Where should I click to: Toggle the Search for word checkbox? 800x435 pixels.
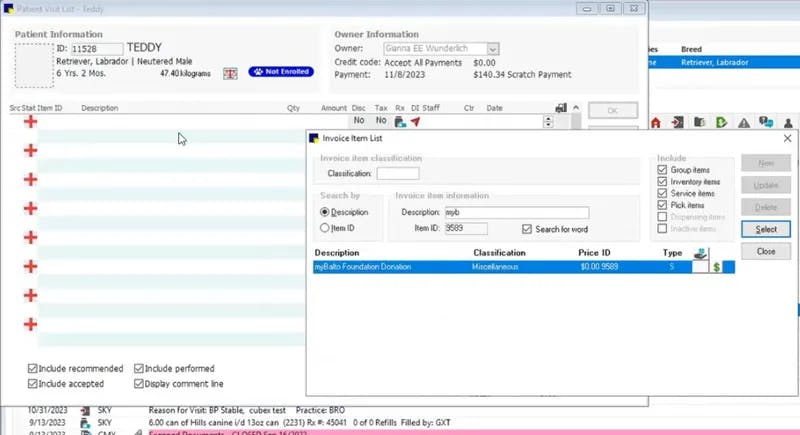click(527, 229)
